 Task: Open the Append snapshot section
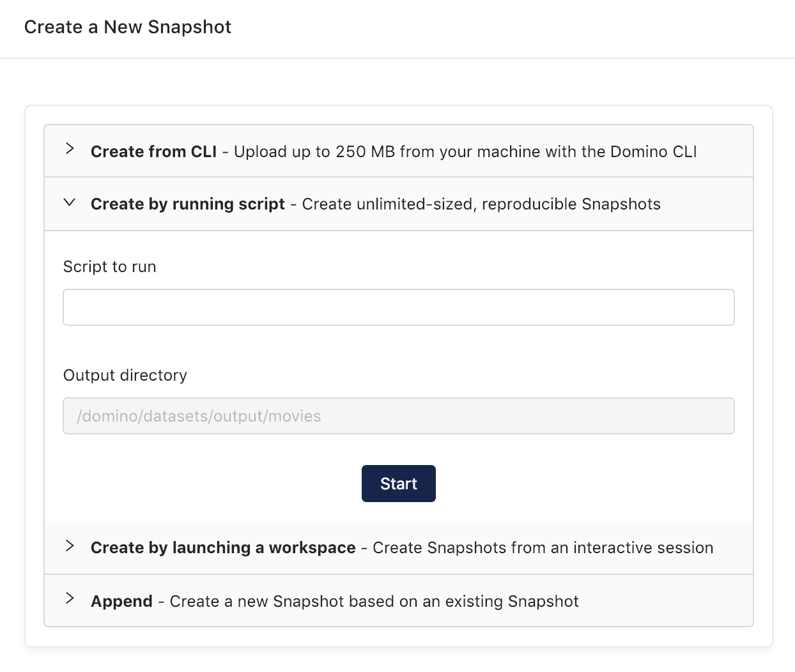[x=399, y=600]
